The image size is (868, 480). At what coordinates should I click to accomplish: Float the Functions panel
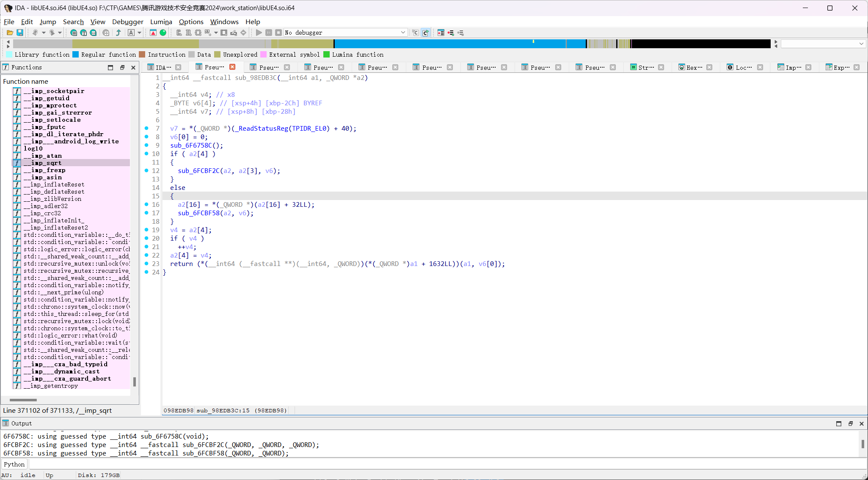pyautogui.click(x=122, y=67)
